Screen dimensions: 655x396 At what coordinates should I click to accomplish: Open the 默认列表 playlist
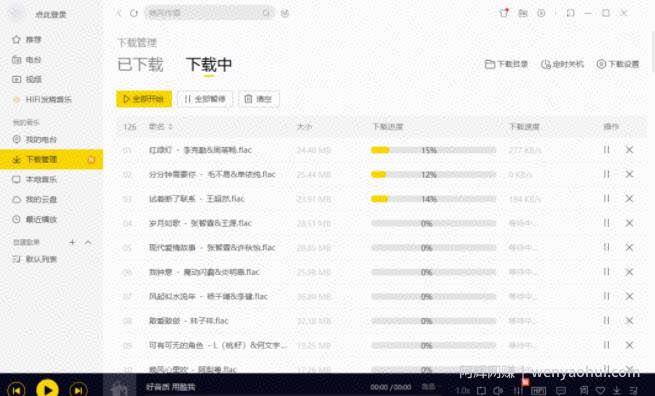pyautogui.click(x=35, y=259)
